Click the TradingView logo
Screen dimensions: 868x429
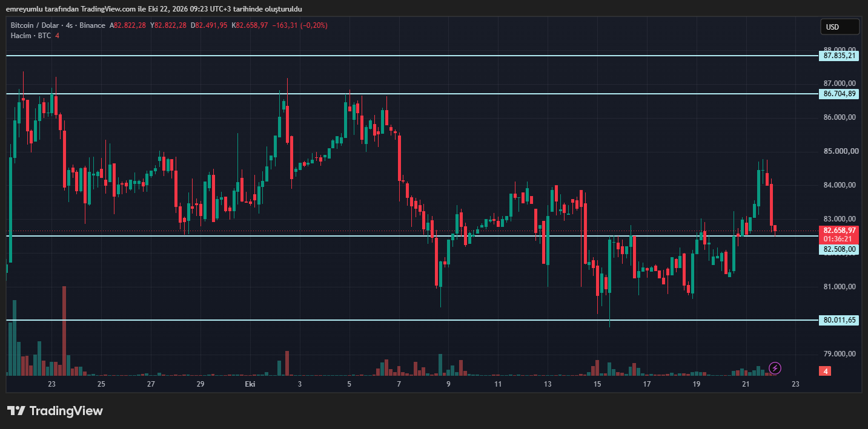pyautogui.click(x=55, y=411)
